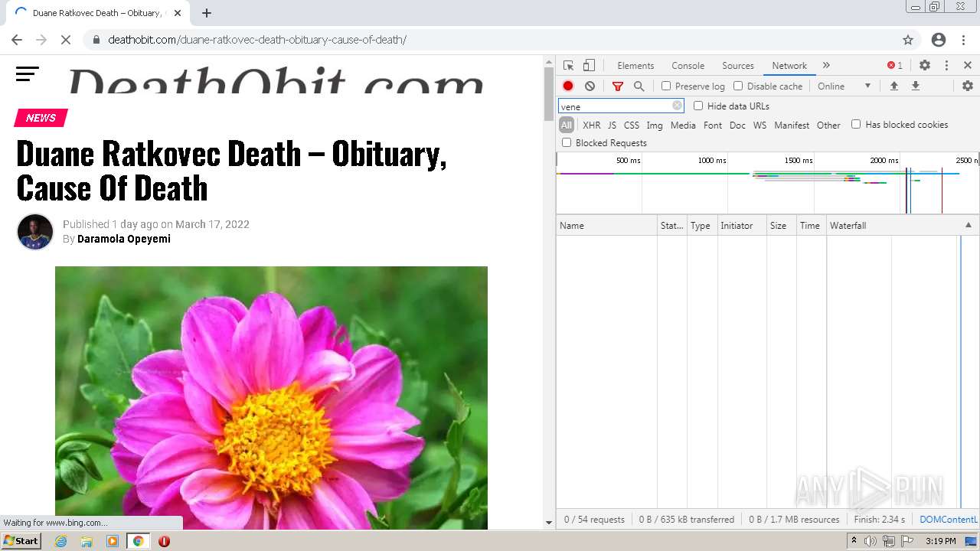Filter requests by Manifest
Screen dimensions: 980x551
(792, 126)
